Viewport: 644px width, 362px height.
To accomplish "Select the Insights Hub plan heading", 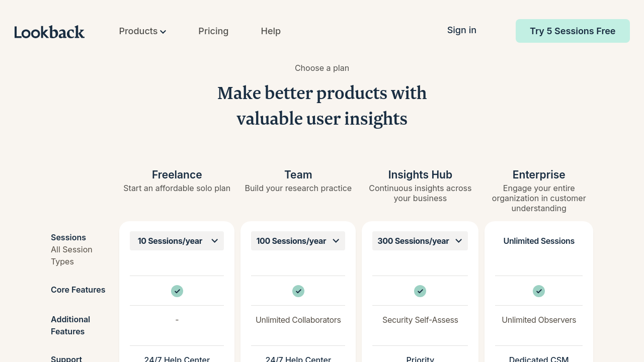I will point(420,174).
